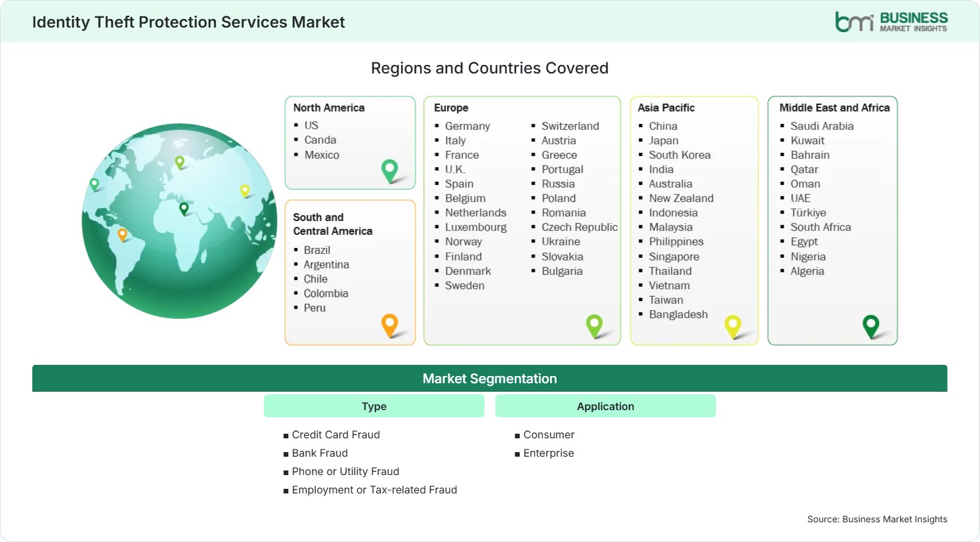Click the Identity Theft Protection Services Market title

[x=188, y=22]
